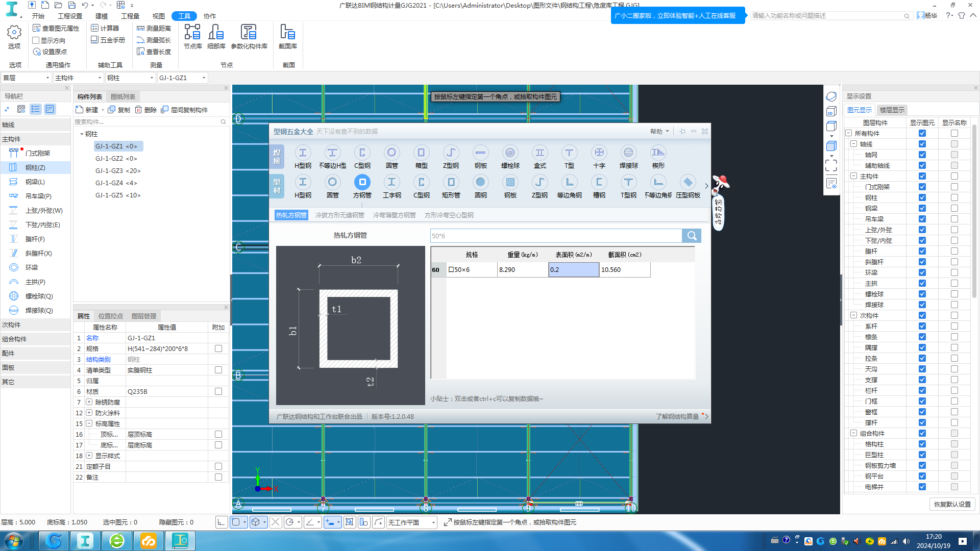Collapse the 钢柱 tree node

(x=82, y=134)
